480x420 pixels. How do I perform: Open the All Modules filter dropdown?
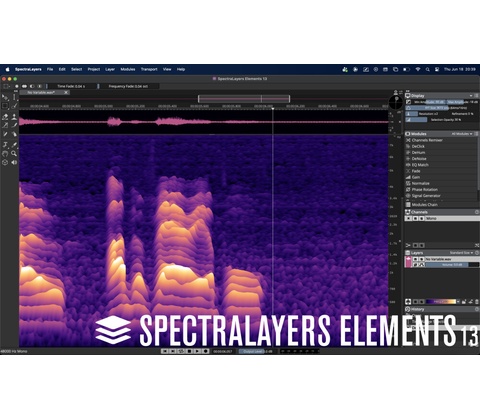(x=462, y=134)
